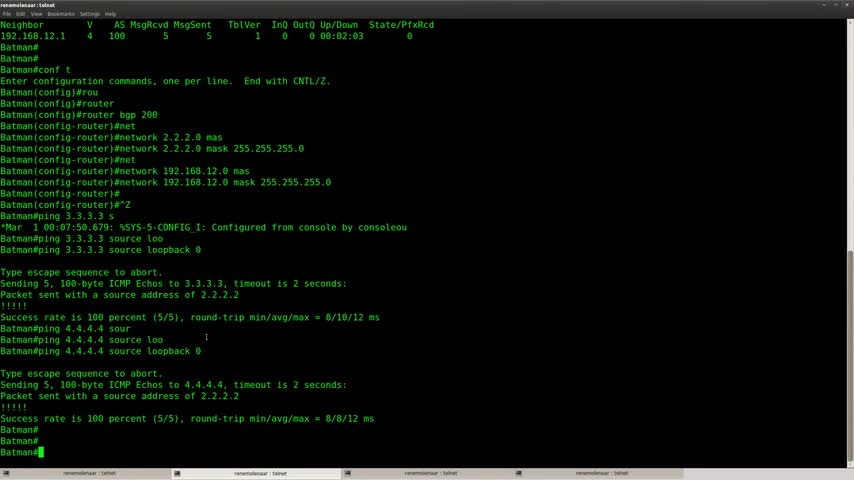Image resolution: width=854 pixels, height=480 pixels.
Task: Click the 'Neighbor' column header text
Action: point(22,25)
